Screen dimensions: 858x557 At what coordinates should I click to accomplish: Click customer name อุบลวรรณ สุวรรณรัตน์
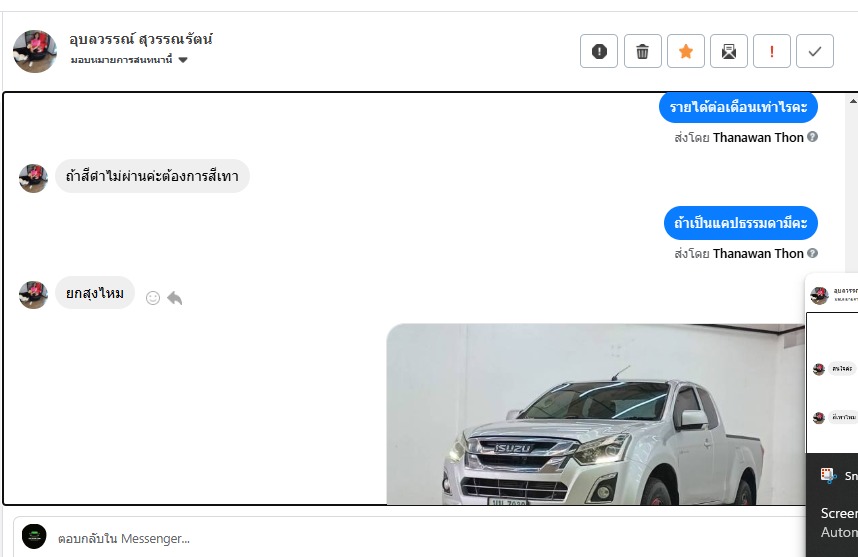[141, 39]
